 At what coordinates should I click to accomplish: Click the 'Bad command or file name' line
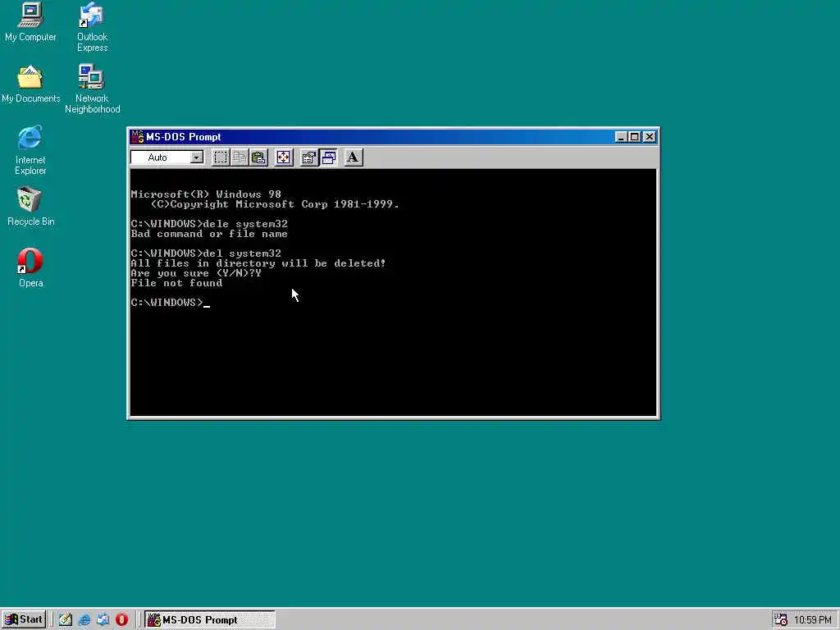coord(209,234)
